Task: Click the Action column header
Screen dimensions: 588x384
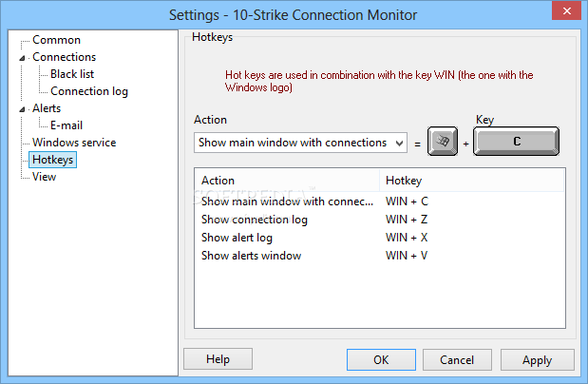Action: tap(287, 181)
